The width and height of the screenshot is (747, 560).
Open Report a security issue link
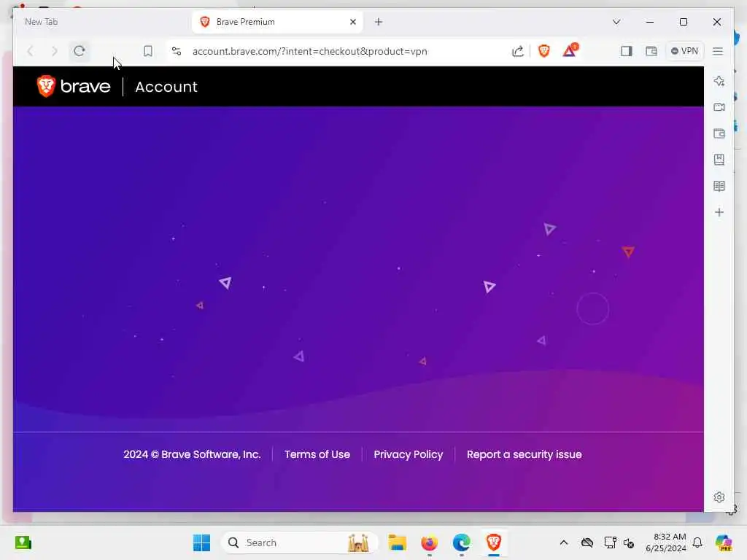click(x=524, y=454)
